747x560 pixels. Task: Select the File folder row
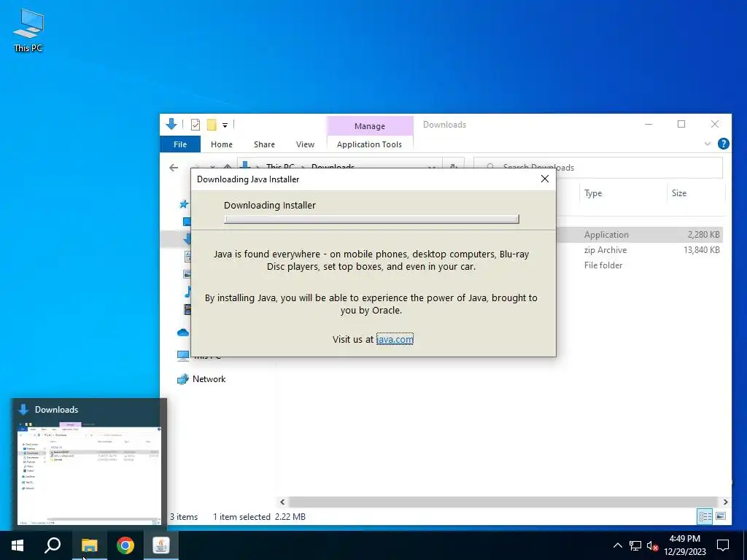(x=640, y=265)
